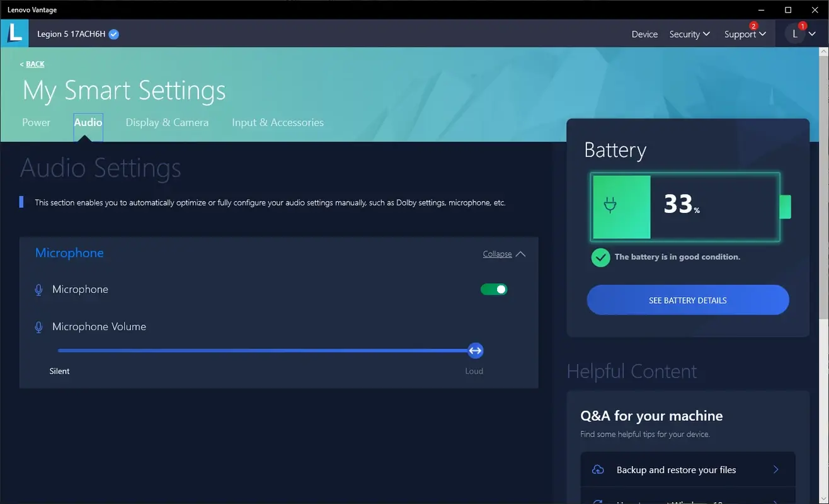The height and width of the screenshot is (504, 829).
Task: Open the user account avatar
Action: point(794,33)
